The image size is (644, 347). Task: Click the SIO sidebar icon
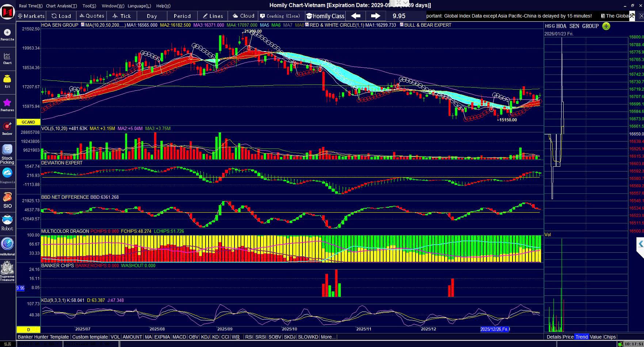pyautogui.click(x=7, y=200)
